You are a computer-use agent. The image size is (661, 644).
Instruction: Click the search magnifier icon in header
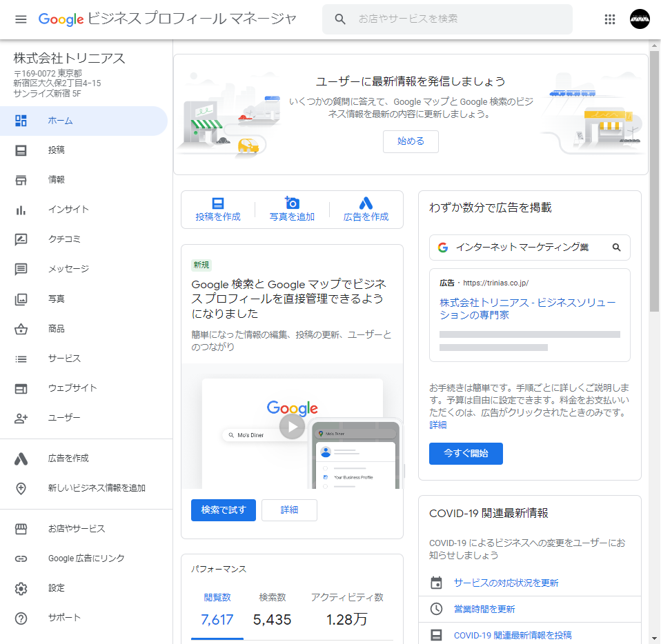click(340, 19)
